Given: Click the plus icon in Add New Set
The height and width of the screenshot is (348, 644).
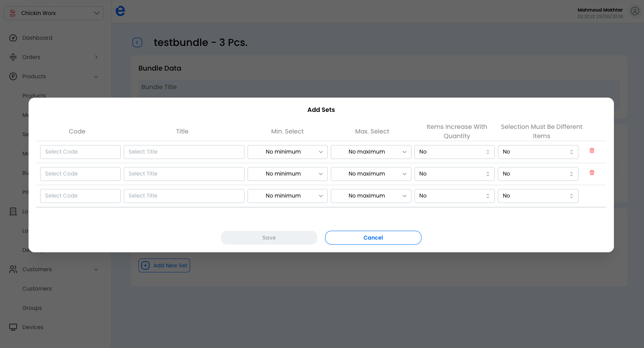Looking at the screenshot, I should pos(145,265).
